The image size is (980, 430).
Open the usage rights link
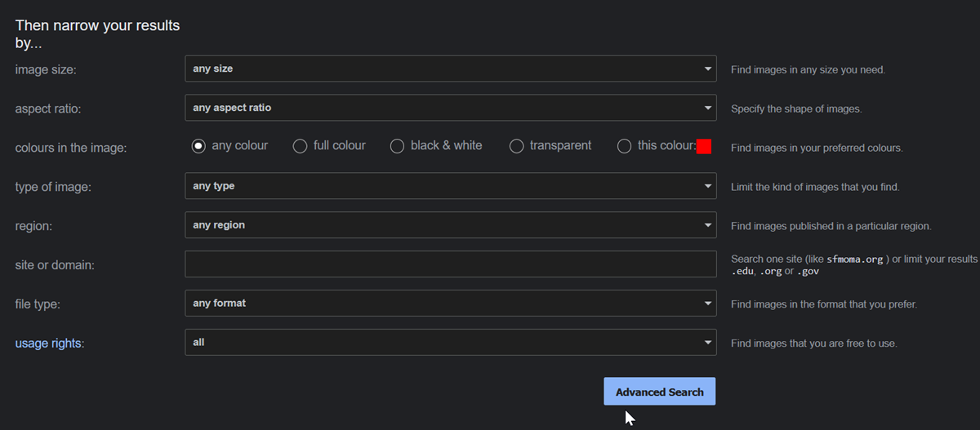pyautogui.click(x=48, y=344)
